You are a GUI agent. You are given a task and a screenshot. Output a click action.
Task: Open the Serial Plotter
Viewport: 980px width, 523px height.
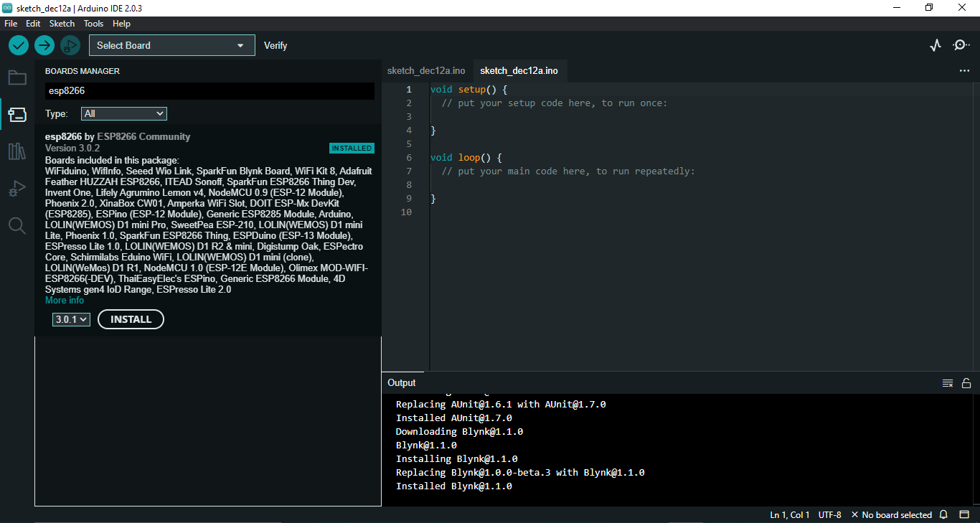coord(935,45)
